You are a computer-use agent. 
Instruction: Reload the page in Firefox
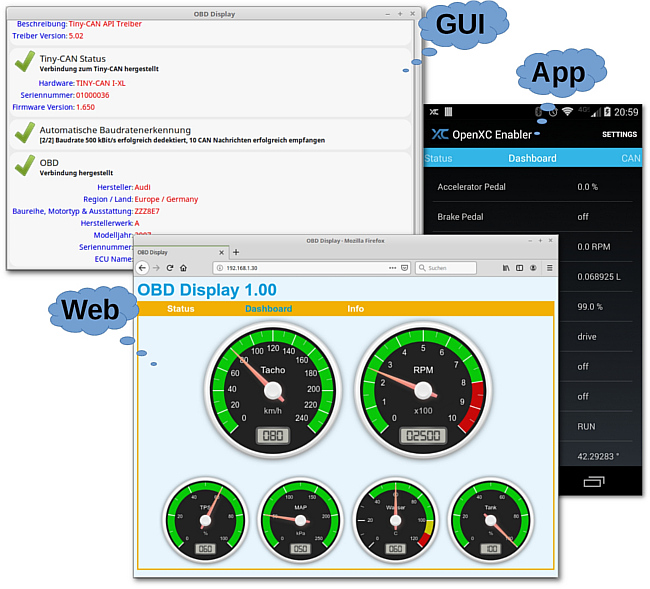tap(170, 268)
